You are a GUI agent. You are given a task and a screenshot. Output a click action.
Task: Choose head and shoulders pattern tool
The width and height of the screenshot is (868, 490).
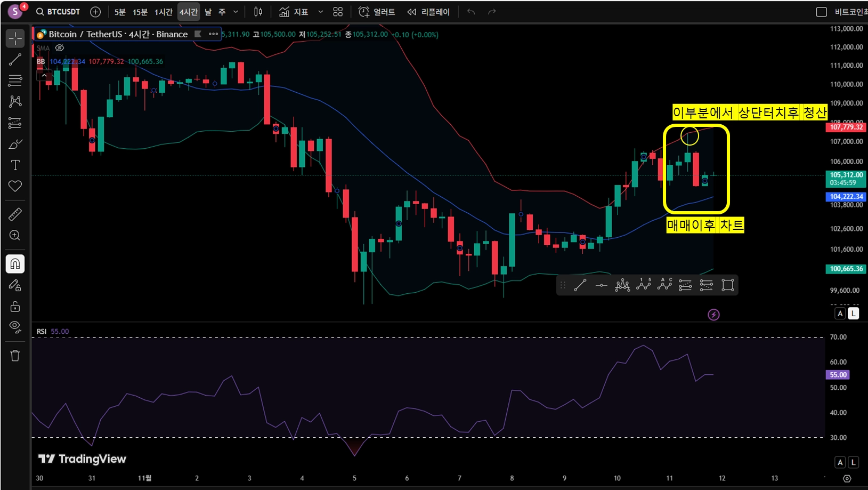tap(622, 285)
